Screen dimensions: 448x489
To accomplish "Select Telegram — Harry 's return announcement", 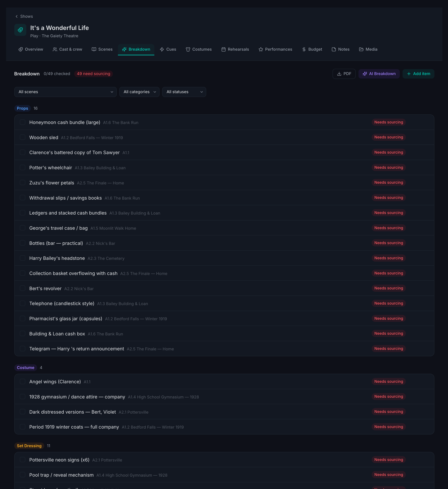I will [77, 349].
